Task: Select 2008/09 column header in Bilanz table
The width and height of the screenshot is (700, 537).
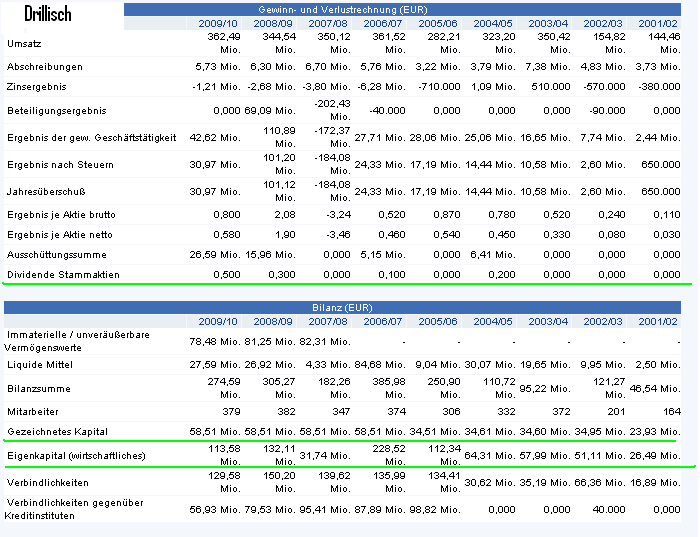Action: (x=273, y=321)
